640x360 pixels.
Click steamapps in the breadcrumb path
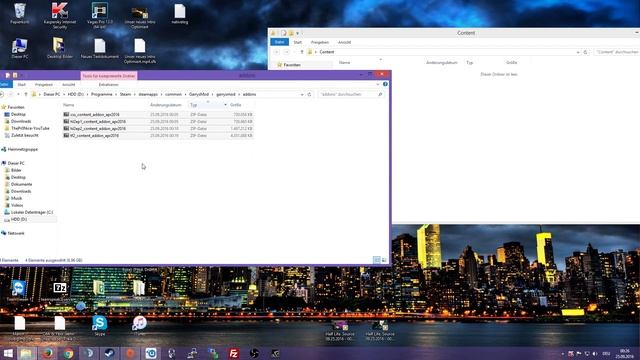[x=148, y=94]
